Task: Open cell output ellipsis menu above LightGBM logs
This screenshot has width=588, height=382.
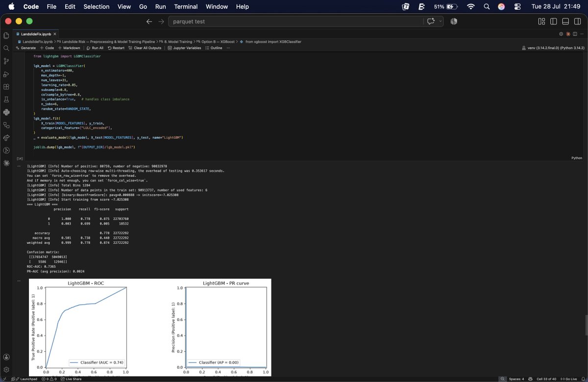Action: 19,166
